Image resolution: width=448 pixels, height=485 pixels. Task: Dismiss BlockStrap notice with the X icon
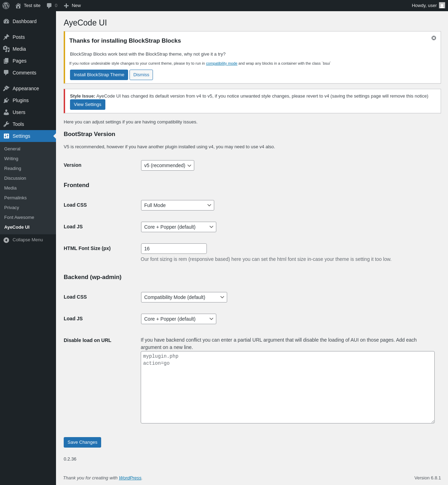click(x=434, y=38)
